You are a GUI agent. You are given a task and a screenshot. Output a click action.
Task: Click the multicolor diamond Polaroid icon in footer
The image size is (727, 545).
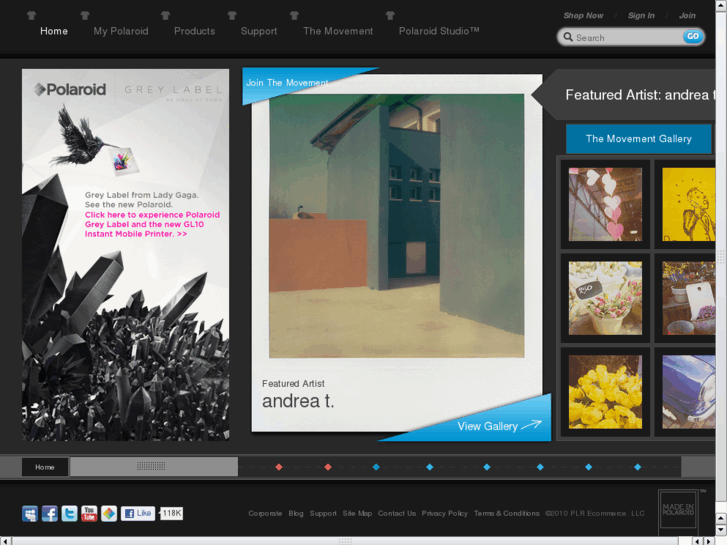[109, 513]
